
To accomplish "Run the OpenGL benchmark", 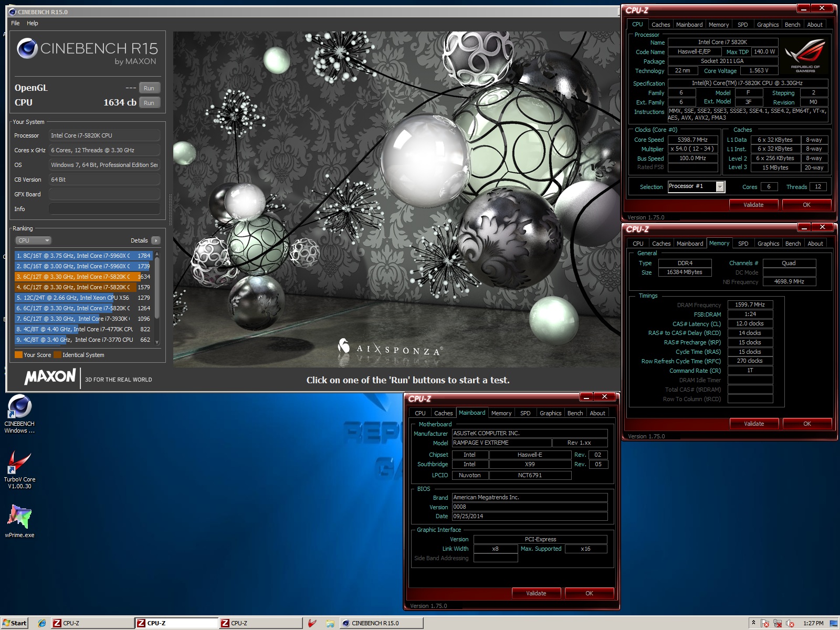I will click(x=149, y=88).
